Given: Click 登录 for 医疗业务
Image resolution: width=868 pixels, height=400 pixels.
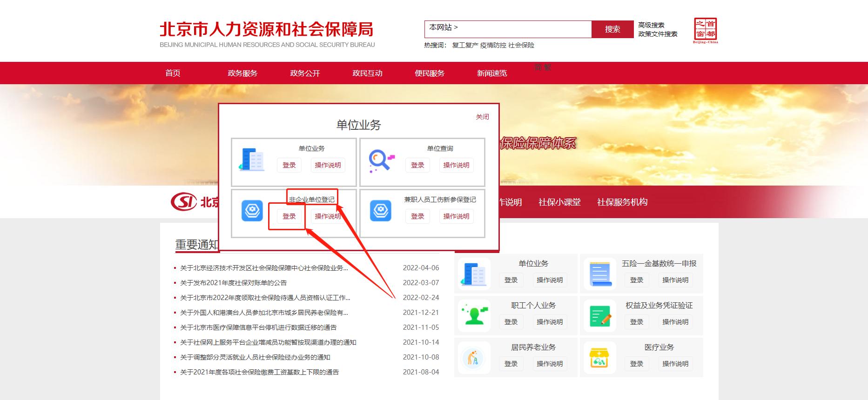Looking at the screenshot, I should tap(636, 364).
